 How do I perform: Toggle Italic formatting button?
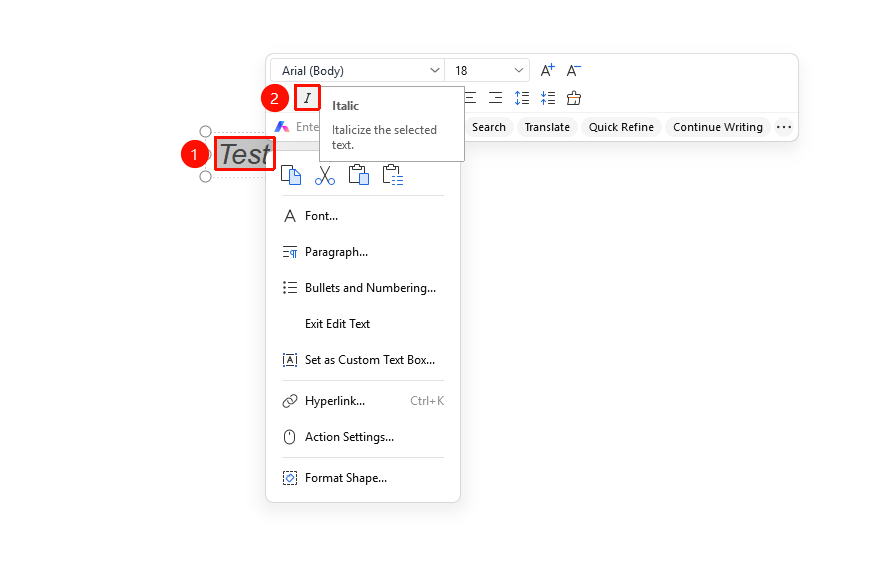pos(307,98)
